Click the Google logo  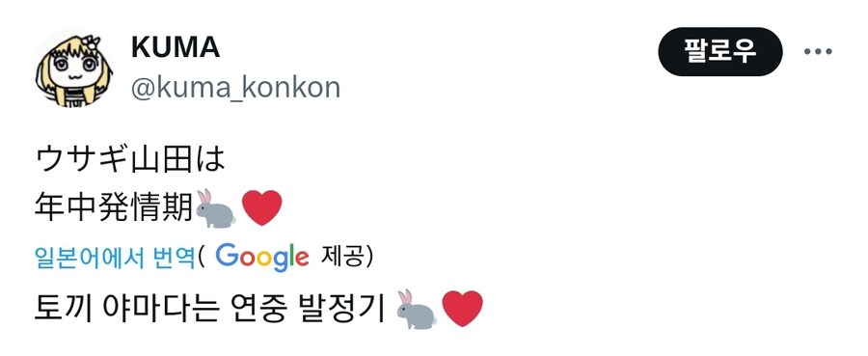(261, 257)
